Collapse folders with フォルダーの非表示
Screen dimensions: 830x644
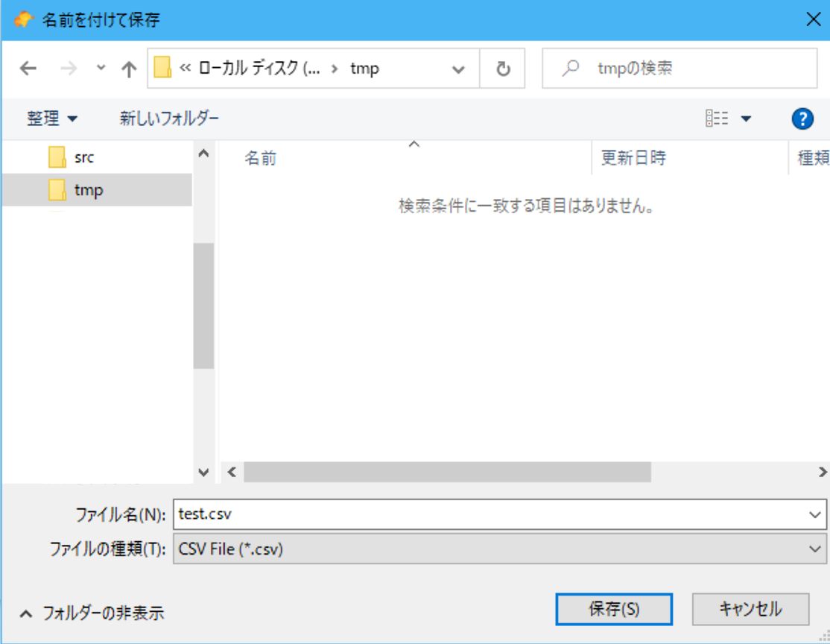tap(92, 613)
